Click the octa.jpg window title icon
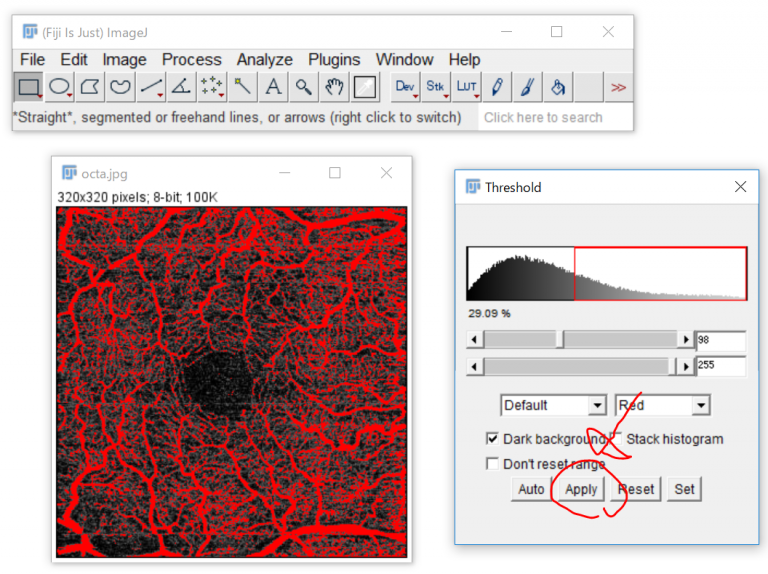Screen dimensions: 768x574 pos(69,173)
